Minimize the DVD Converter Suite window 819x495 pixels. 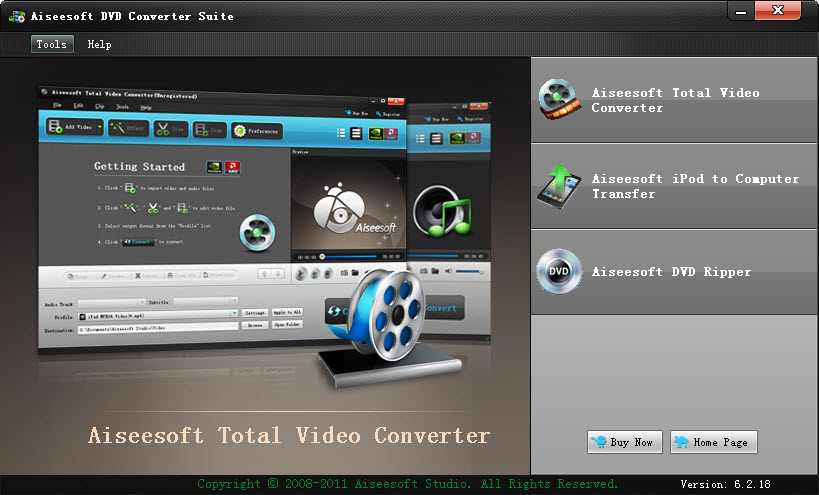click(741, 11)
